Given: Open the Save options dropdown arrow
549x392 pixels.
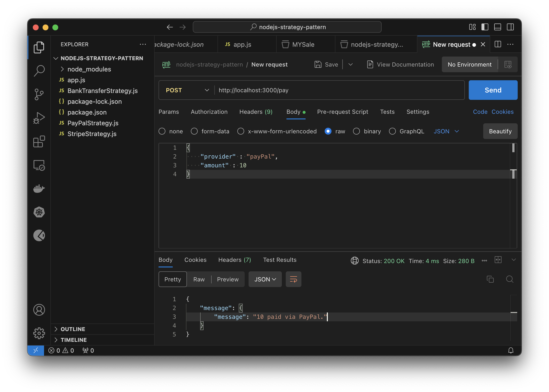Looking at the screenshot, I should click(350, 65).
